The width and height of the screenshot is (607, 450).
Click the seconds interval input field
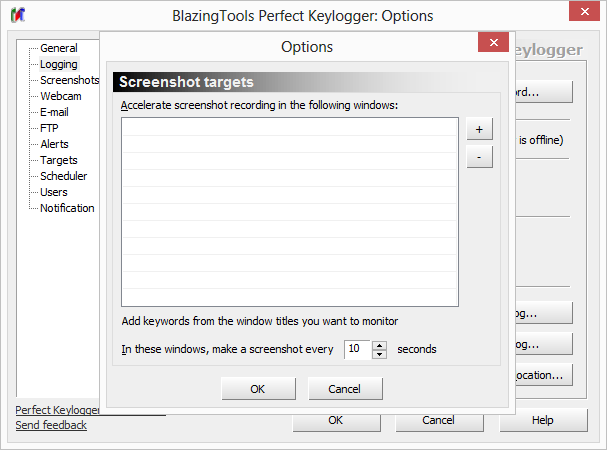[357, 349]
